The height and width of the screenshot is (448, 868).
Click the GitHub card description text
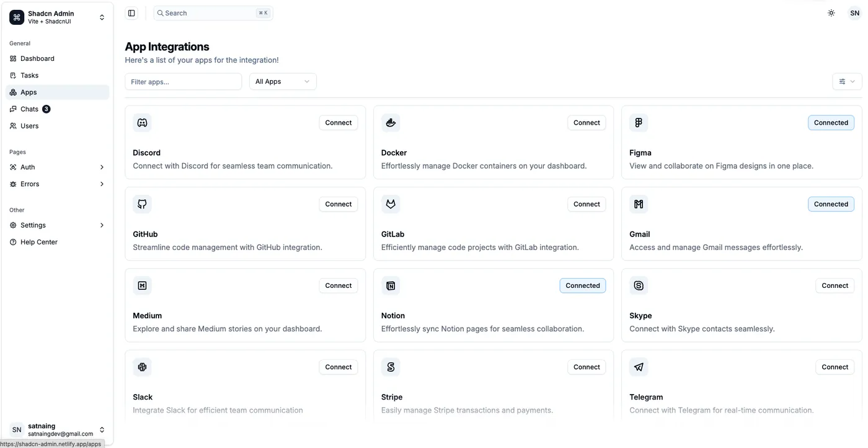tap(228, 248)
